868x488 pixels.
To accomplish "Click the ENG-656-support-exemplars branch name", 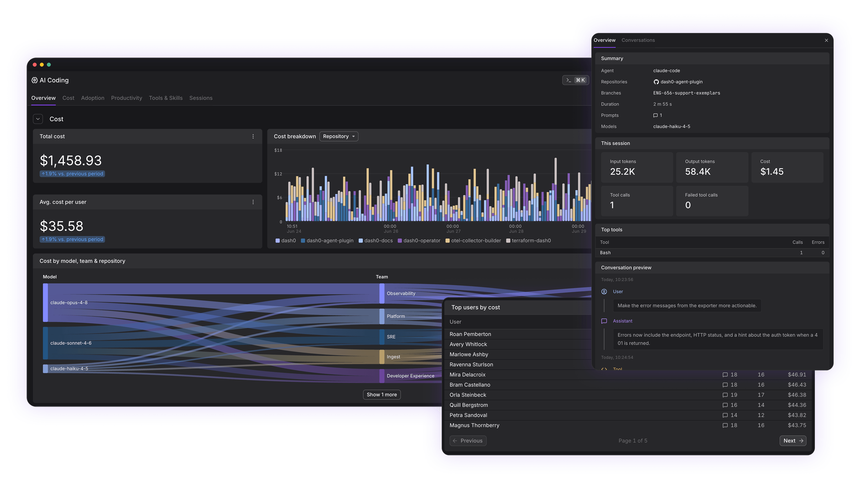I will (686, 93).
